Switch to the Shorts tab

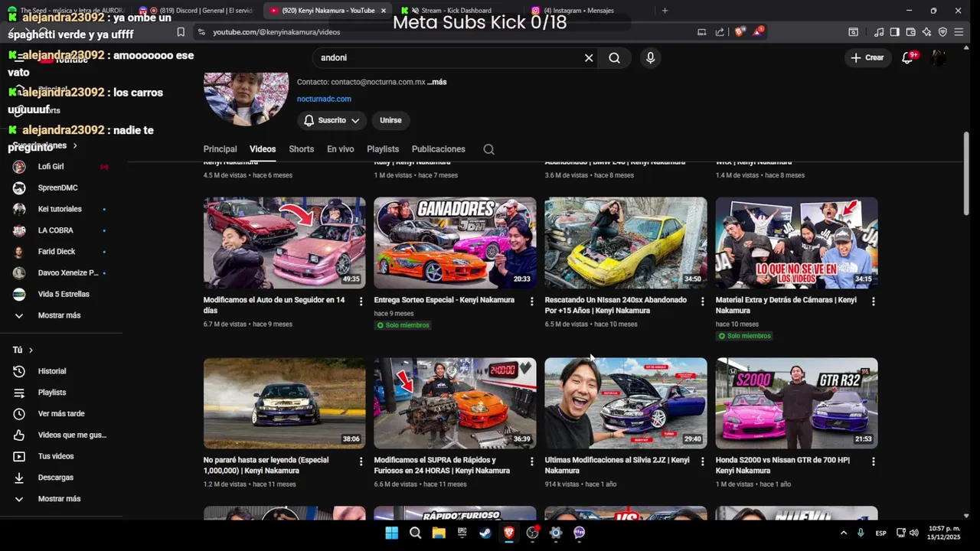coord(301,149)
